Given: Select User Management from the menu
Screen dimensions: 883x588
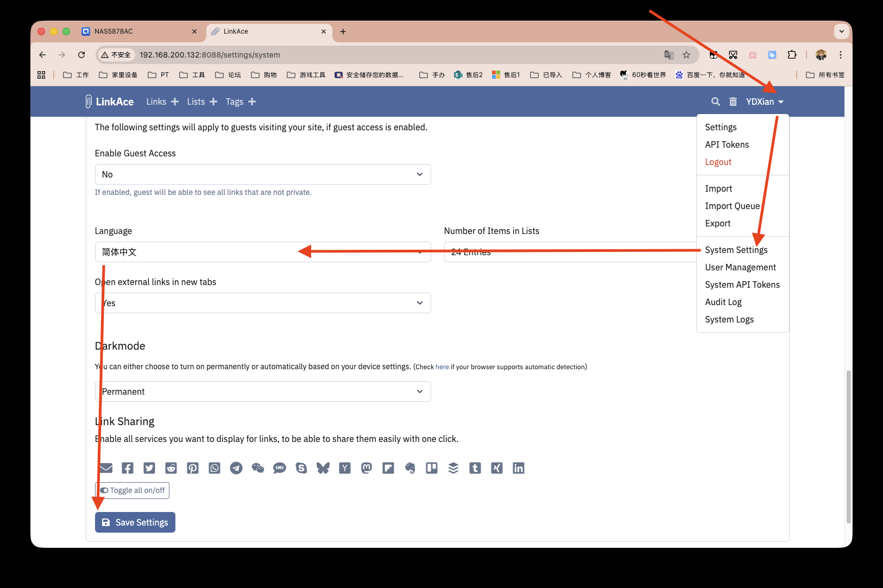Looking at the screenshot, I should pos(740,267).
